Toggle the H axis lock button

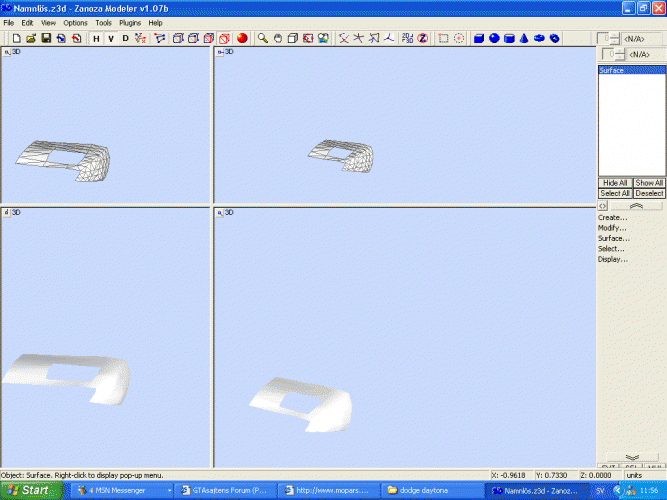point(96,38)
